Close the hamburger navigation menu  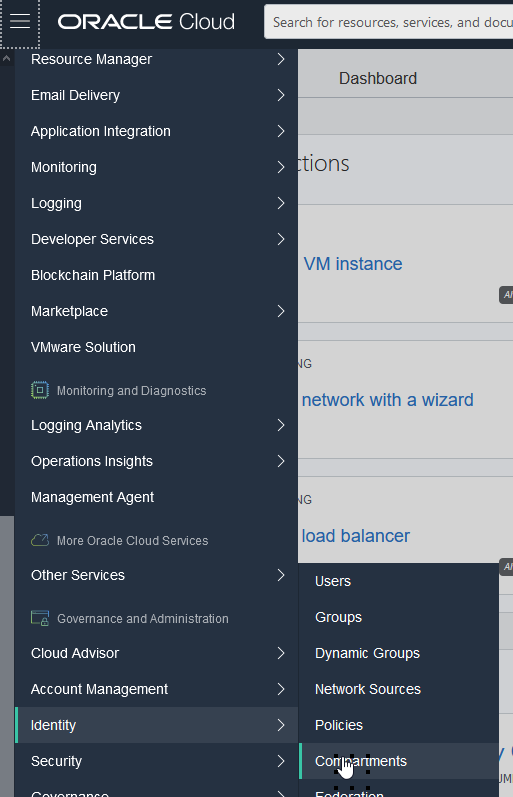(x=20, y=22)
